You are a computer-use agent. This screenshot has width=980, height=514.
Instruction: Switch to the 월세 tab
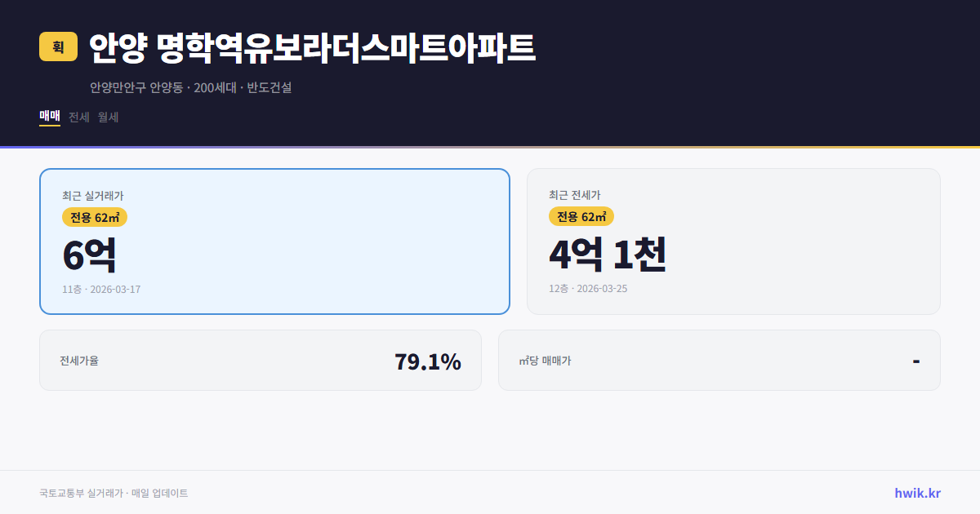click(x=107, y=117)
